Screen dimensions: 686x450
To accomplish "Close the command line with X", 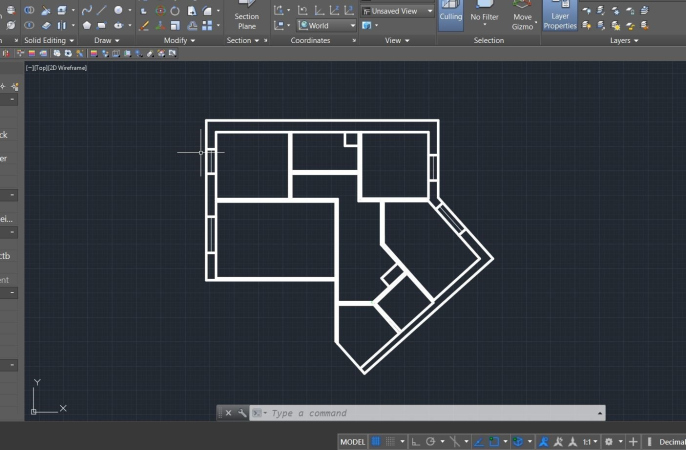I will [228, 413].
